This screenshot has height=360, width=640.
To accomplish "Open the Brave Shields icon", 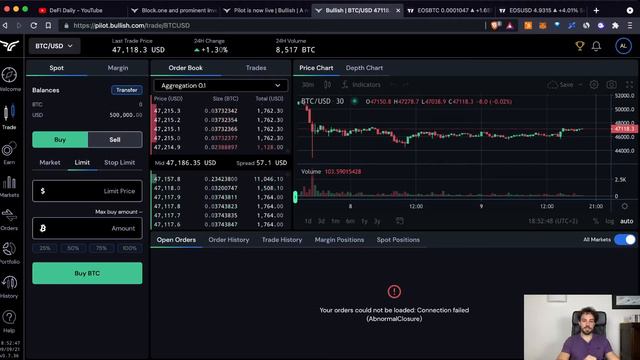I will pos(496,25).
